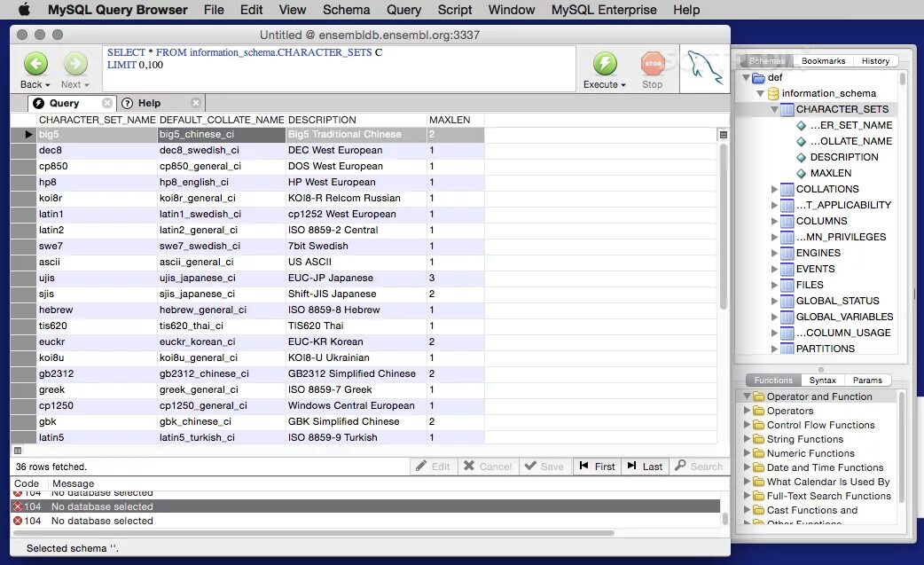
Task: Click the 'gb2312_chinese_ci' cell
Action: [222, 373]
